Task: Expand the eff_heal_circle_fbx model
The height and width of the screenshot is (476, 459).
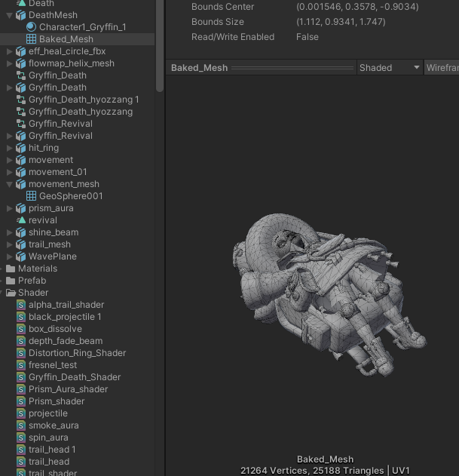Action: [9, 51]
